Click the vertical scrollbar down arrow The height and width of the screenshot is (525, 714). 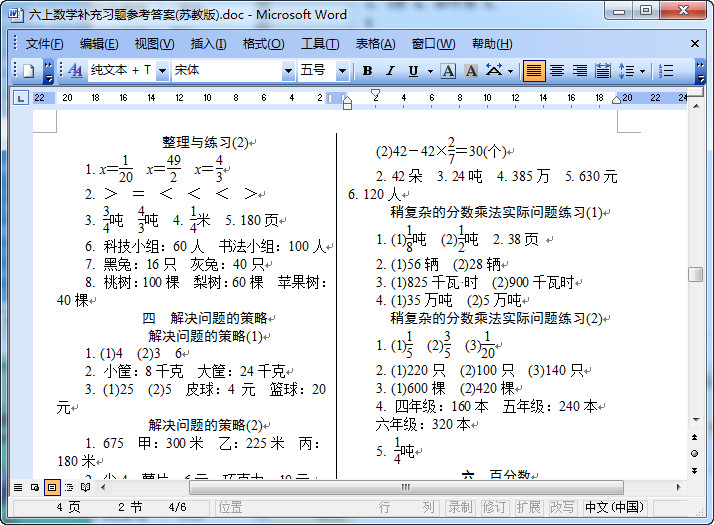click(696, 419)
